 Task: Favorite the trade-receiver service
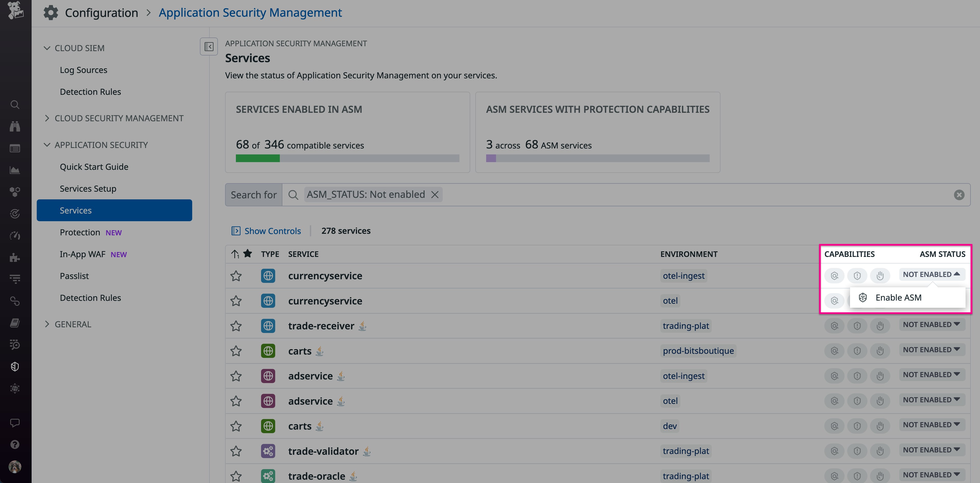tap(236, 326)
